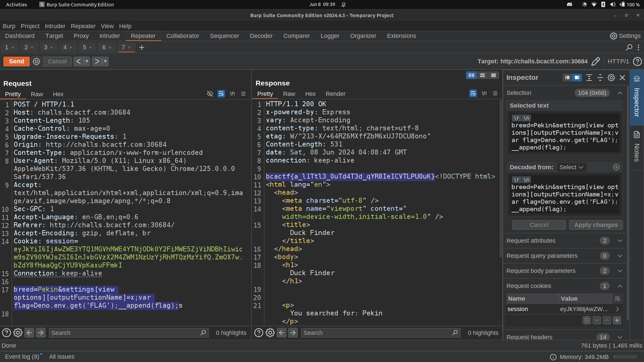Viewport: 644px width, 362px height.
Task: Add a new Repeater tab
Action: (x=142, y=47)
